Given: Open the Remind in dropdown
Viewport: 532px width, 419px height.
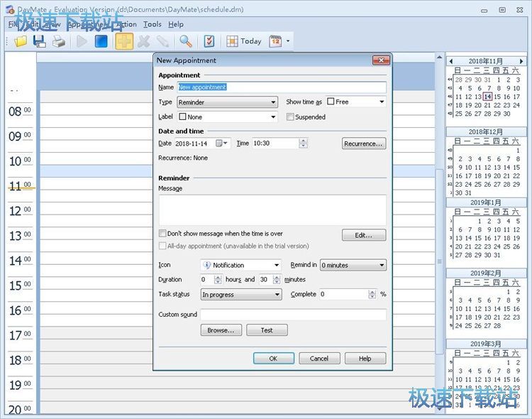Looking at the screenshot, I should 353,266.
